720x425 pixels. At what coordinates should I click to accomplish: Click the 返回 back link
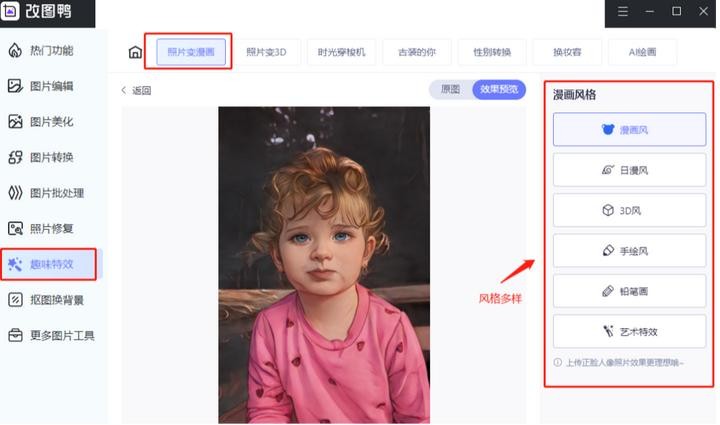[x=136, y=90]
